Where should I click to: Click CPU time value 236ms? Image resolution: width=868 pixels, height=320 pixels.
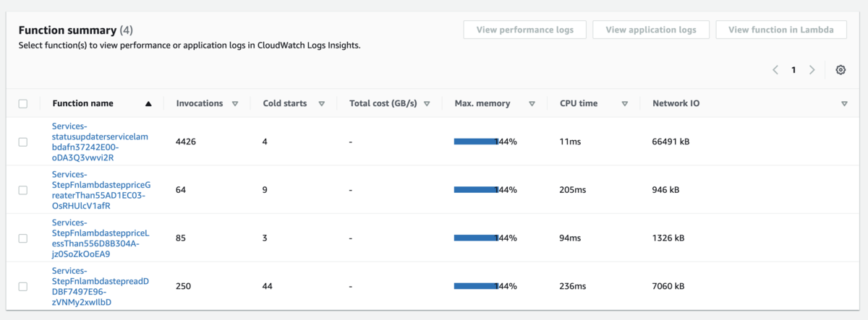click(x=572, y=286)
